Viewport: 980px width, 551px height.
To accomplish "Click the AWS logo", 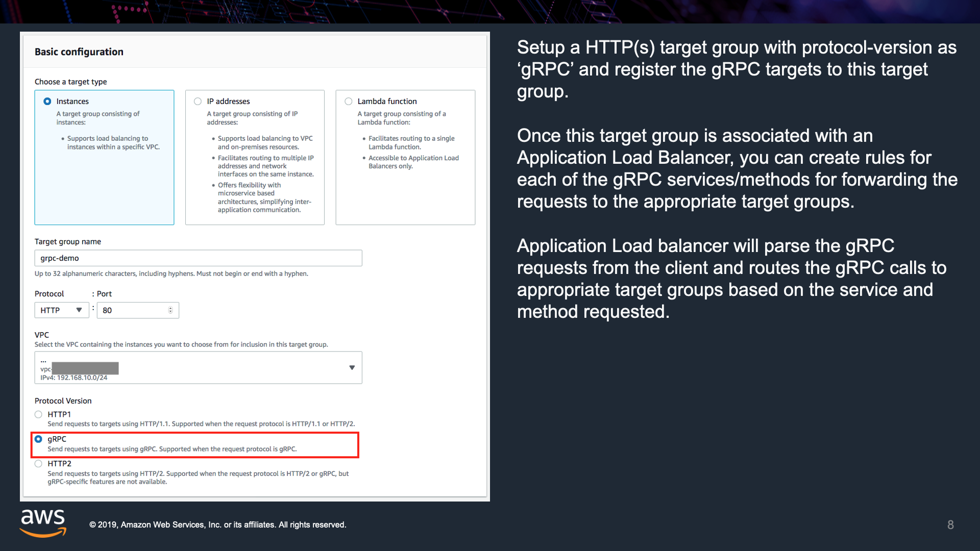I will point(43,523).
